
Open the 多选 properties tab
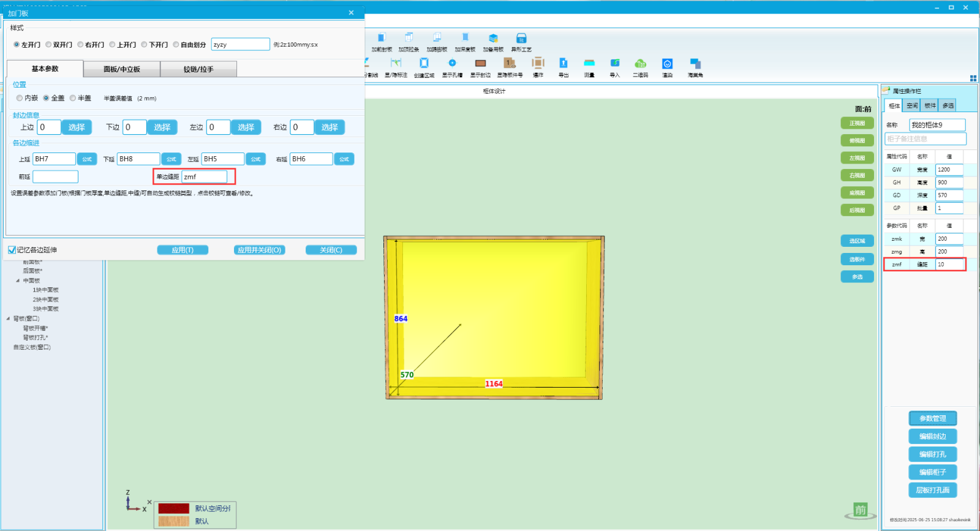[x=948, y=105]
